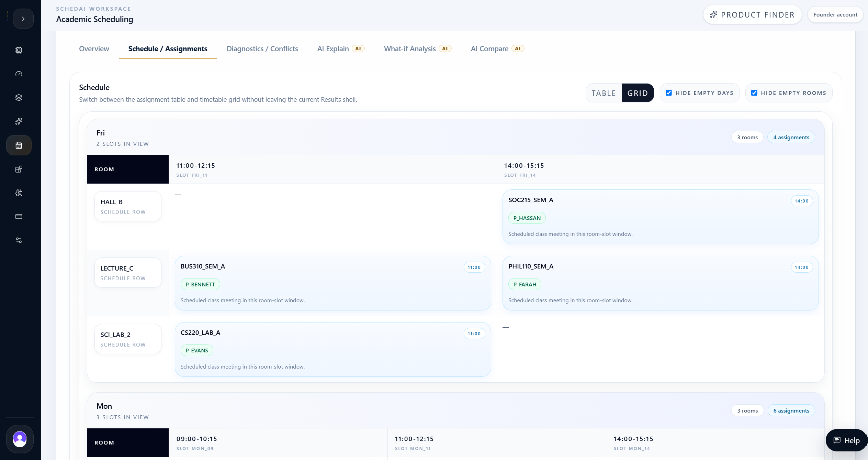Click the Academic Scheduling page title
Image resolution: width=868 pixels, height=460 pixels.
pyautogui.click(x=95, y=19)
